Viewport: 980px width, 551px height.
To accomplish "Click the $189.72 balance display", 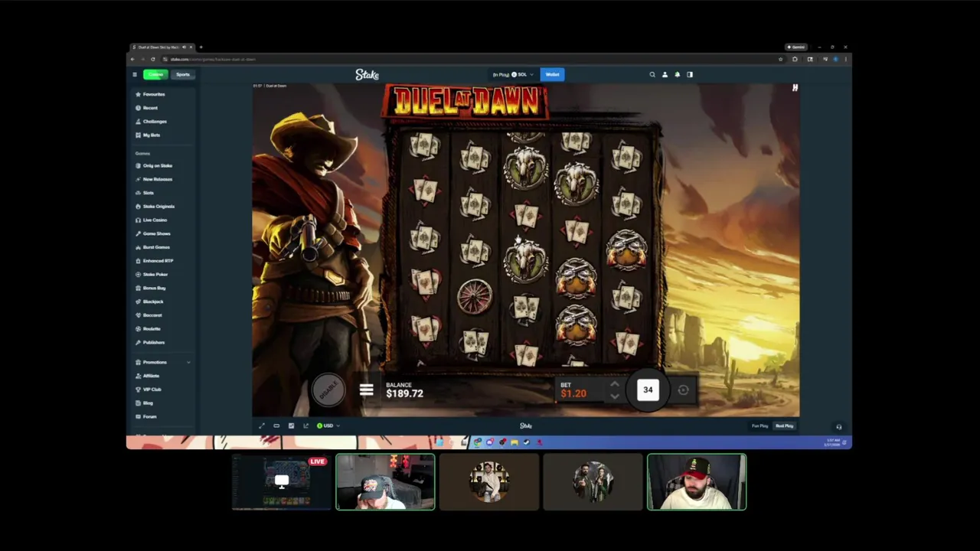I will click(404, 393).
